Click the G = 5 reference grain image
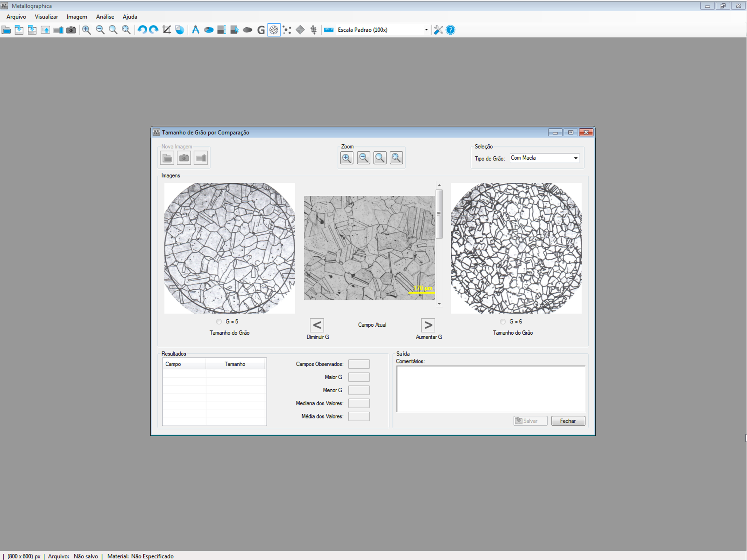Image resolution: width=747 pixels, height=560 pixels. 229,248
